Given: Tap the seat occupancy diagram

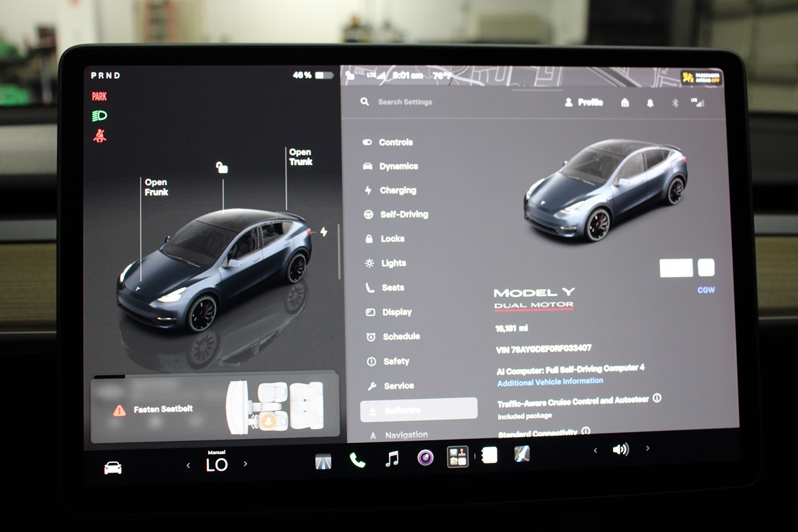Looking at the screenshot, I should pyautogui.click(x=275, y=406).
